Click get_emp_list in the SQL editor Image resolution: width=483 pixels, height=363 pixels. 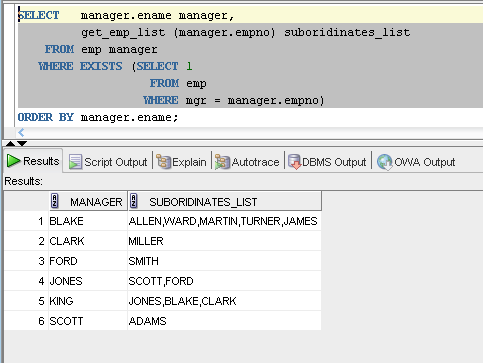point(123,33)
